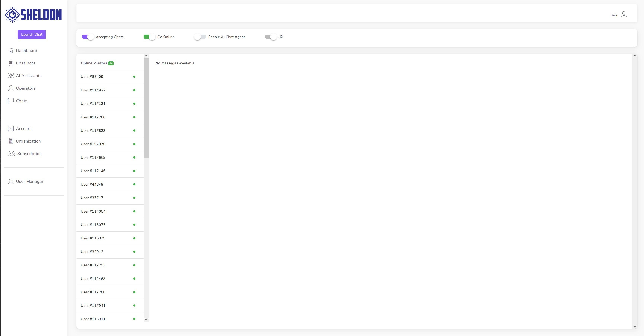Open the Account menu item

[x=24, y=129]
